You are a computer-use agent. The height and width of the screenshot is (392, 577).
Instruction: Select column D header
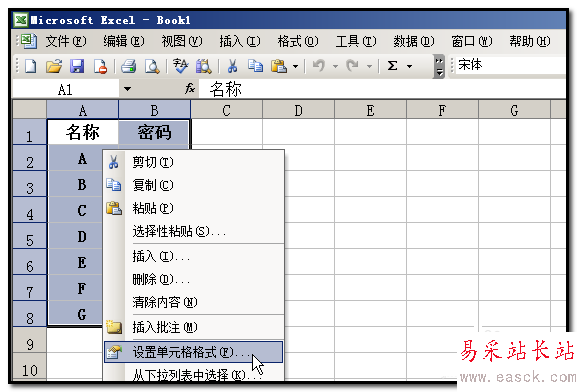[x=298, y=110]
